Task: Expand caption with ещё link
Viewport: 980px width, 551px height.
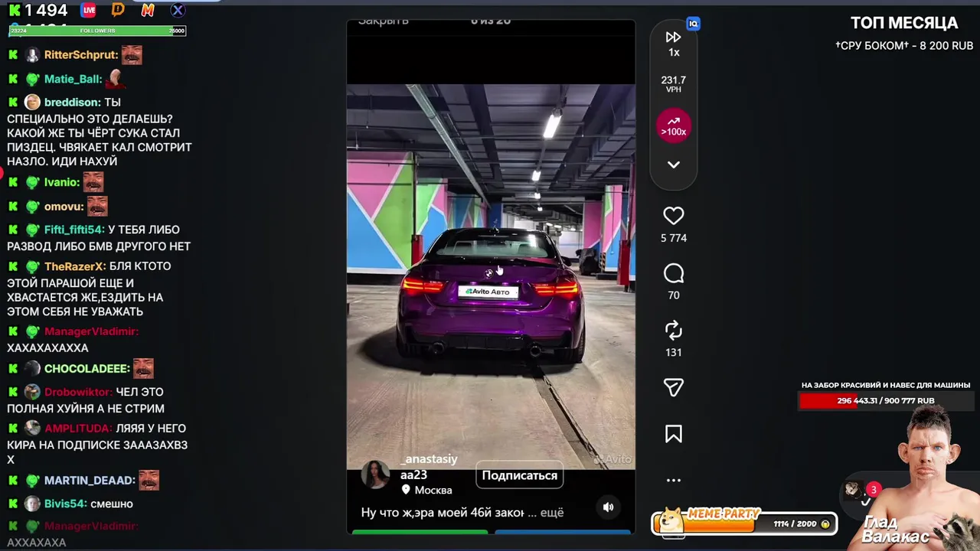Action: 551,513
